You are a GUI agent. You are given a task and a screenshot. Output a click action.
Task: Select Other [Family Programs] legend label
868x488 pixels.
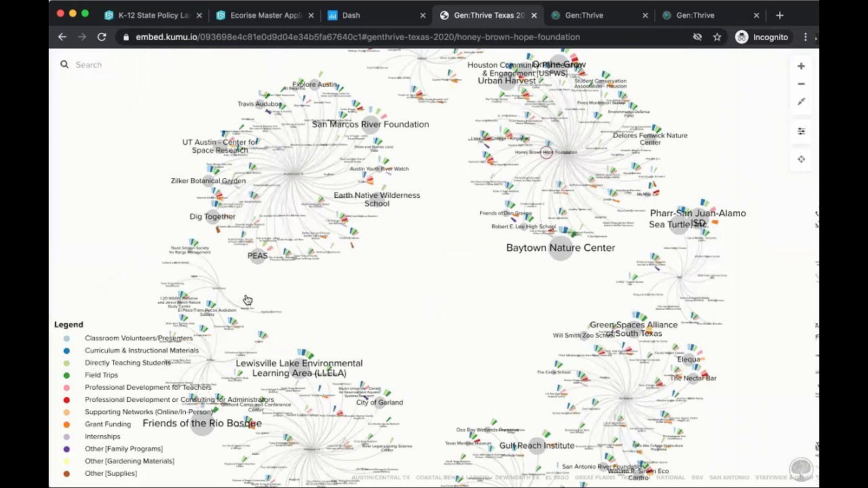pyautogui.click(x=123, y=449)
